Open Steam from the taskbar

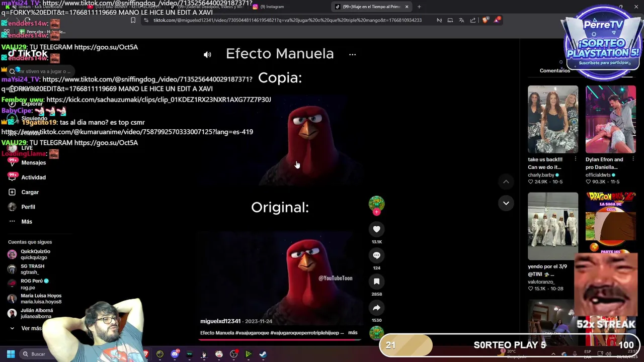point(263,354)
